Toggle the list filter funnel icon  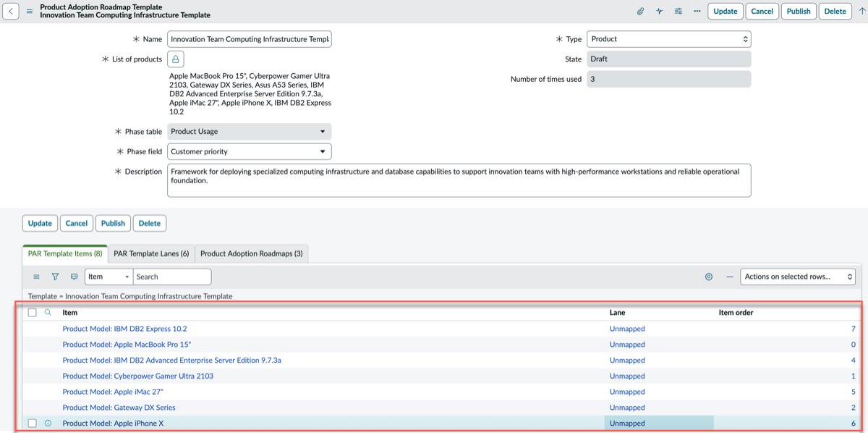pos(55,277)
